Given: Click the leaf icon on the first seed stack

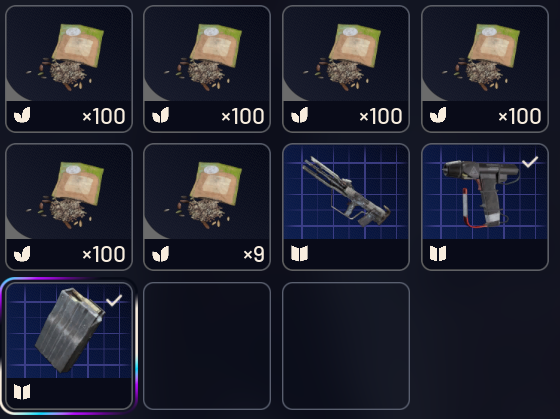Looking at the screenshot, I should point(22,115).
